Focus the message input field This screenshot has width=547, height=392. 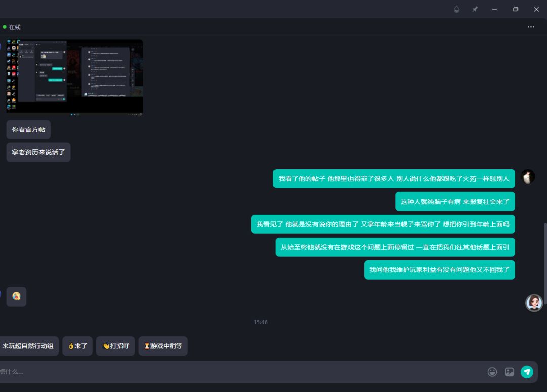[x=241, y=372]
